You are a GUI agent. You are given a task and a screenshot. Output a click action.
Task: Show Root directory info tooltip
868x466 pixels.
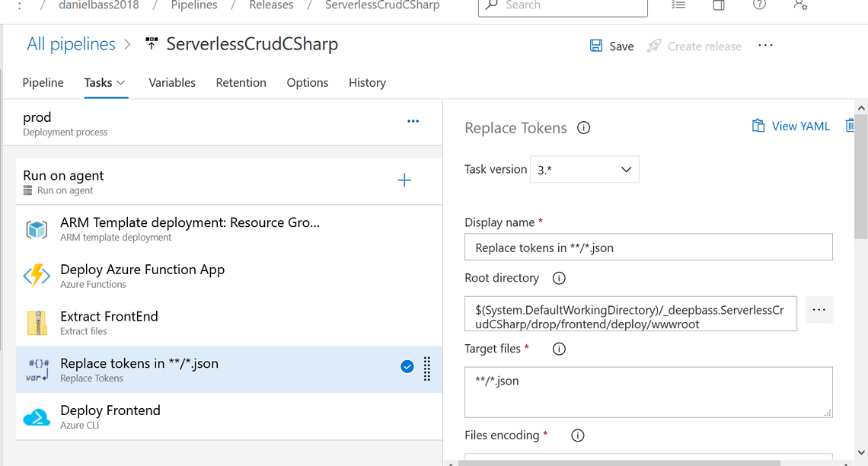(559, 278)
